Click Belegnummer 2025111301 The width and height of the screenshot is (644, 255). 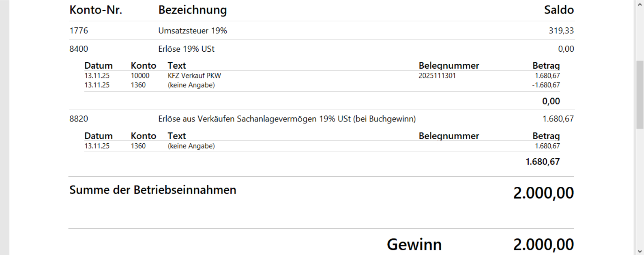click(x=437, y=76)
